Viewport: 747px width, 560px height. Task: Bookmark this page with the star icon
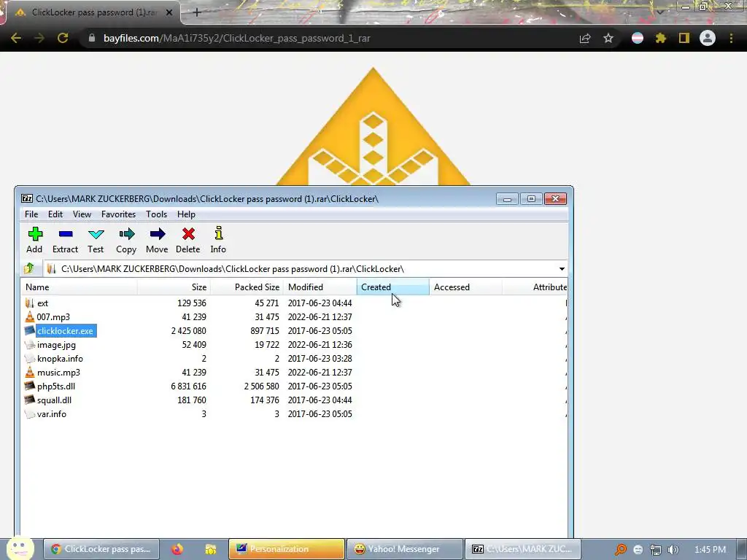(x=608, y=38)
